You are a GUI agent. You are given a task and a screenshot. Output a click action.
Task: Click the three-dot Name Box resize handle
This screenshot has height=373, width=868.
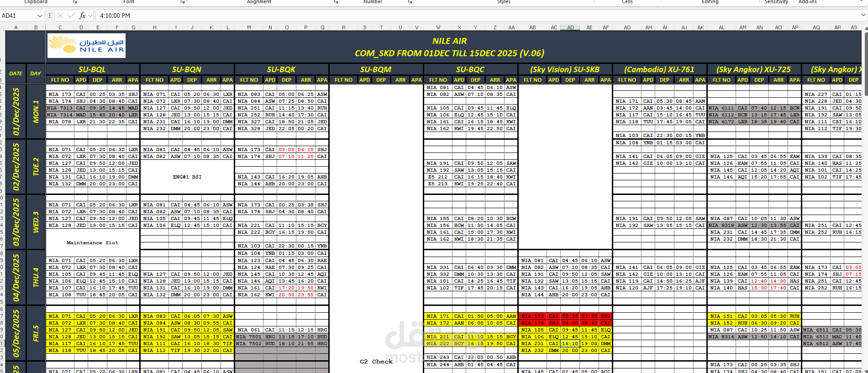50,16
